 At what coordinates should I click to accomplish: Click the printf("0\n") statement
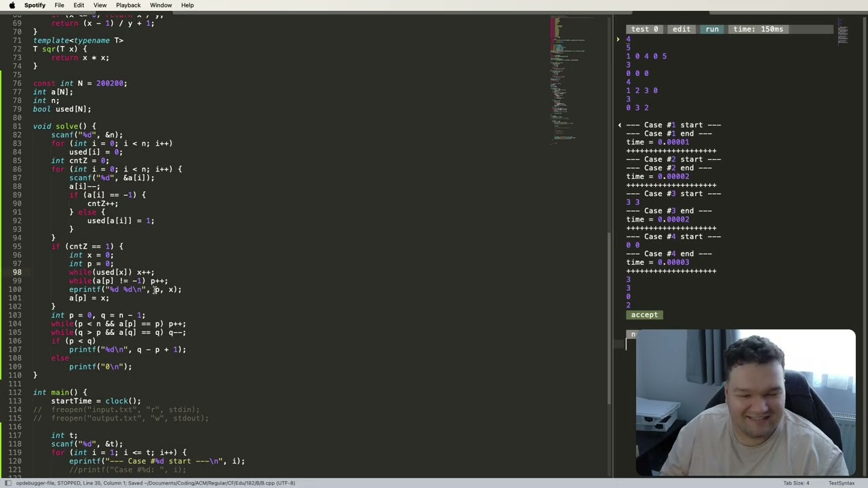(100, 367)
